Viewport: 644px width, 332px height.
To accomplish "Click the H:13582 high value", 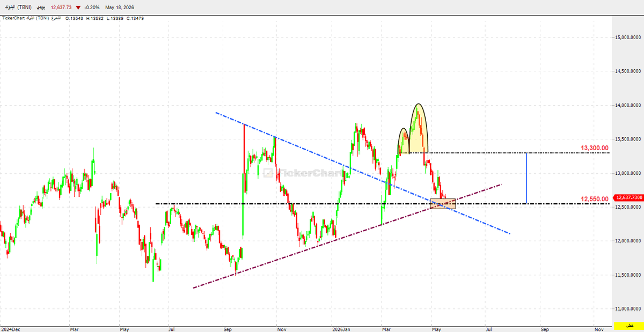I will [94, 18].
